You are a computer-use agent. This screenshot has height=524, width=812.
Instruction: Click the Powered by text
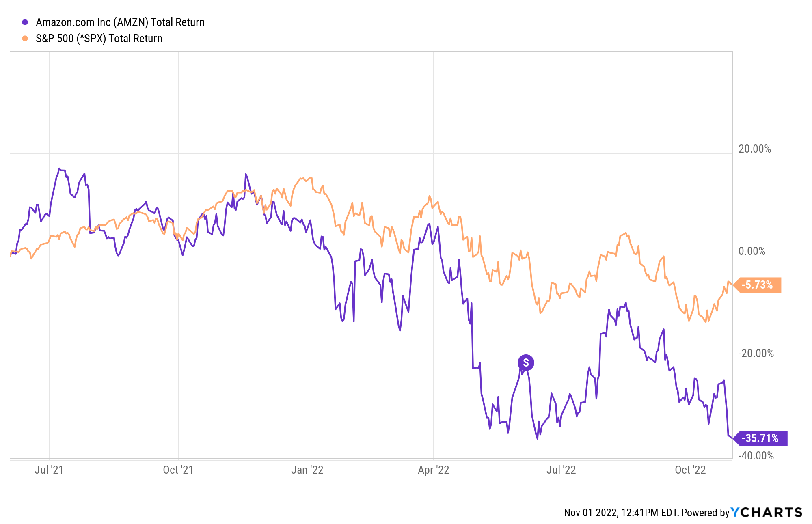click(x=705, y=513)
